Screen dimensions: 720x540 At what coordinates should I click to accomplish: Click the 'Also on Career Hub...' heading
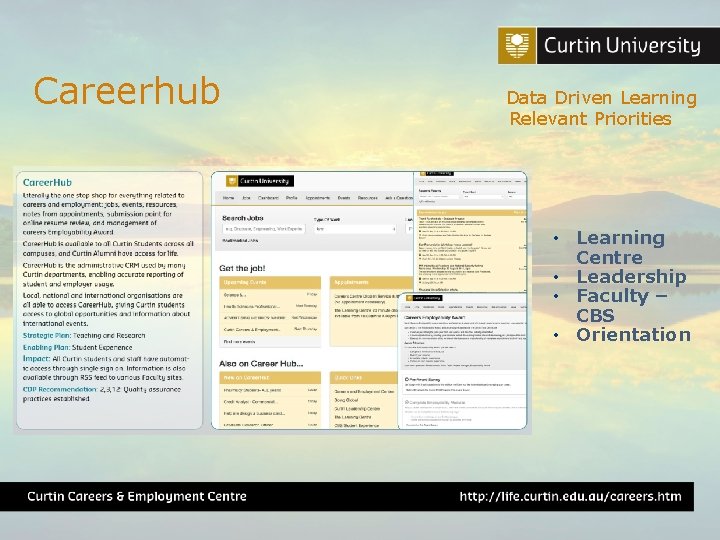[261, 364]
